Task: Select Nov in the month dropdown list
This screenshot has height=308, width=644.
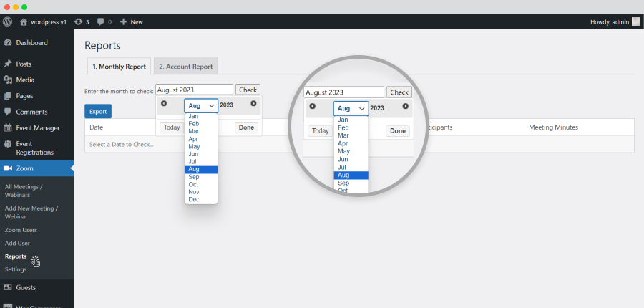Action: tap(201, 192)
